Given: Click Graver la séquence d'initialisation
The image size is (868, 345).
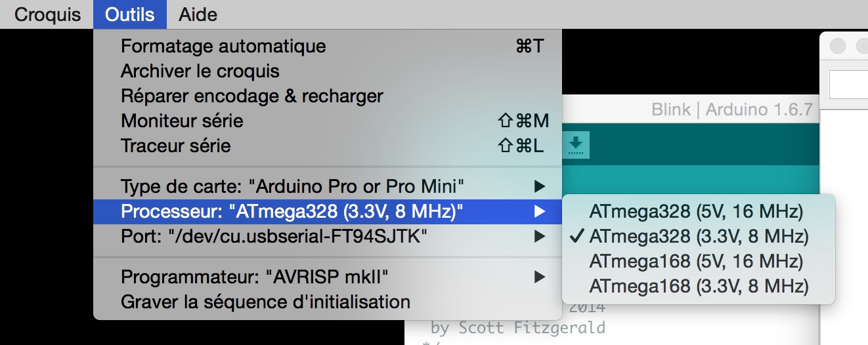Looking at the screenshot, I should 265,302.
